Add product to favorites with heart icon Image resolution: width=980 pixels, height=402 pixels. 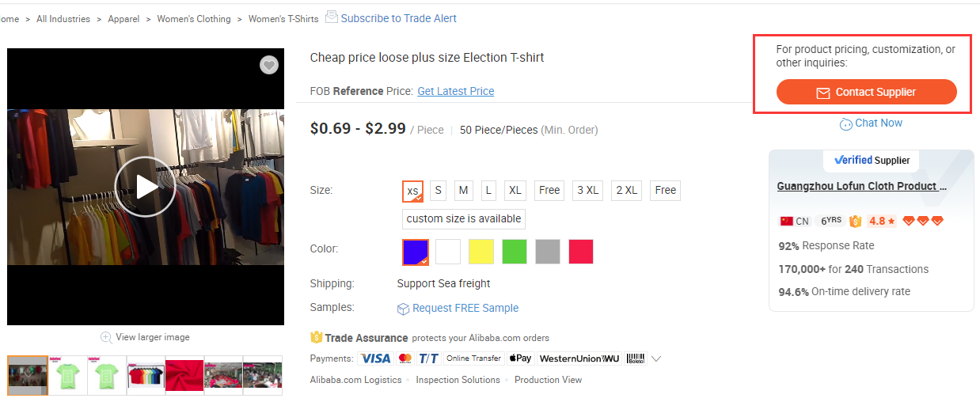coord(269,65)
